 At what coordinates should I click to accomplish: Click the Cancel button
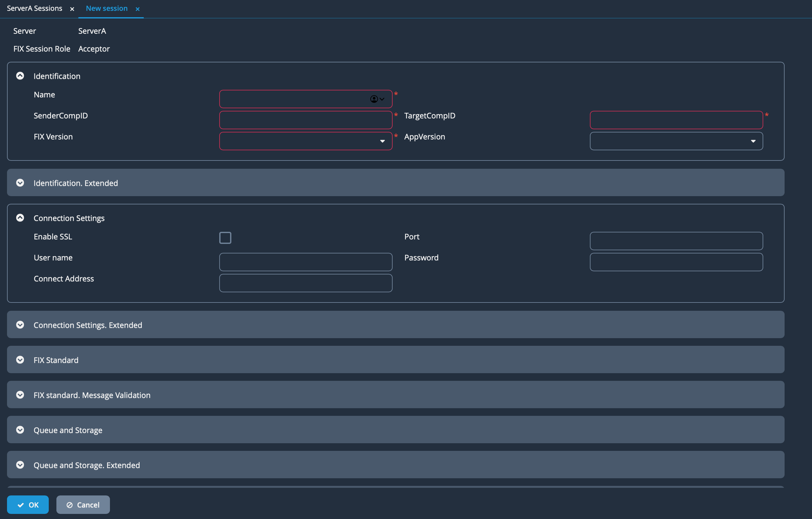click(83, 504)
